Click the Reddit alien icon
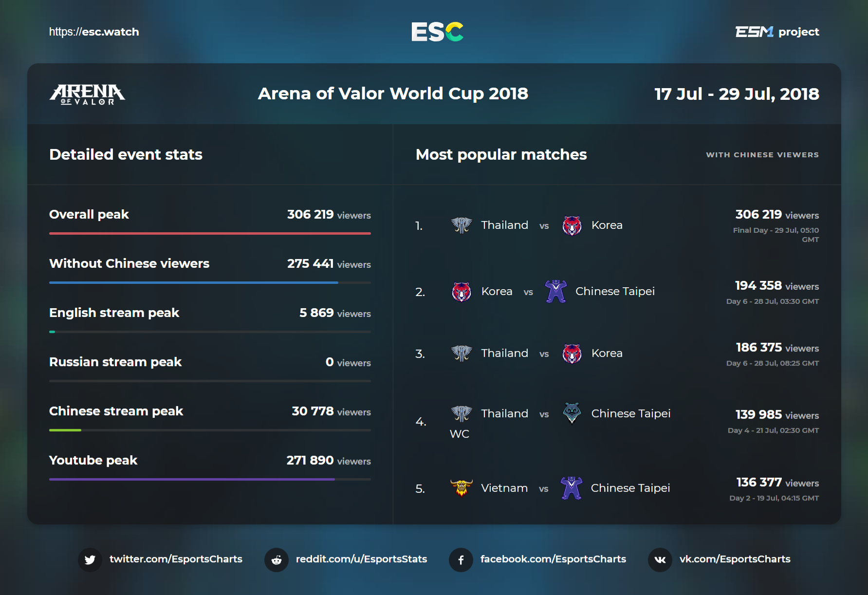Image resolution: width=868 pixels, height=595 pixels. (x=277, y=560)
